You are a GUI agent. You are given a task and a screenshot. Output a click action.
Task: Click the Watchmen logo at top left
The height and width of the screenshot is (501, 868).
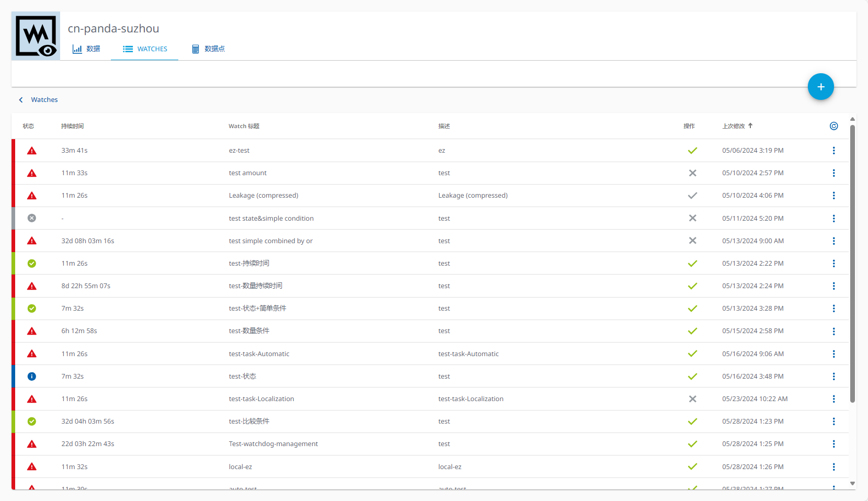36,36
